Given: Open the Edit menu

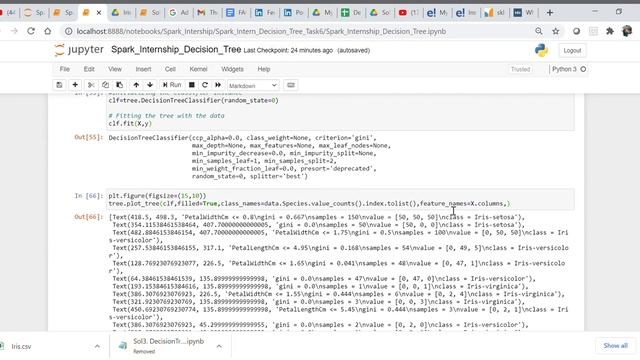Looking at the screenshot, I should [89, 69].
